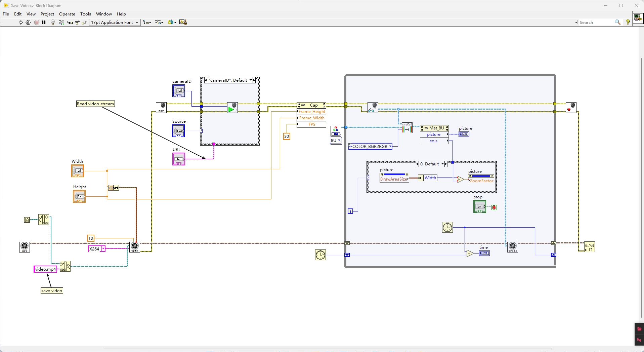This screenshot has width=644, height=352.
Task: Select the video.mp4 string constant
Action: (x=45, y=269)
